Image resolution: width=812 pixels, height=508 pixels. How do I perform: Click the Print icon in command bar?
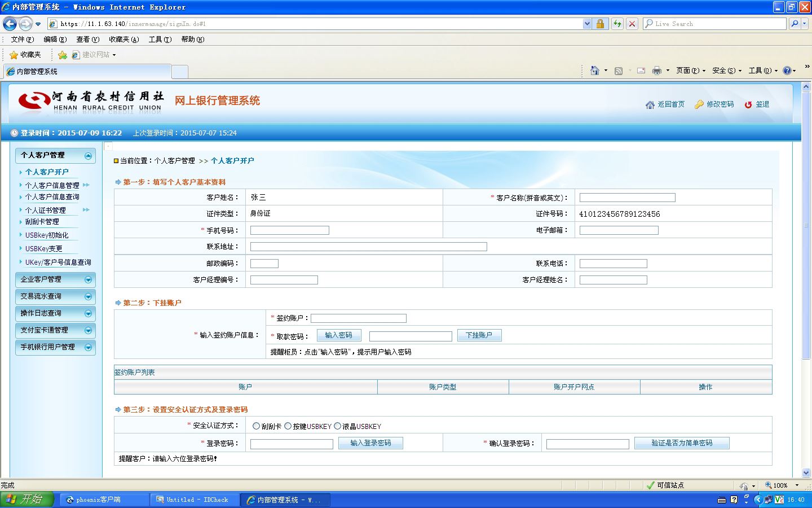point(656,71)
